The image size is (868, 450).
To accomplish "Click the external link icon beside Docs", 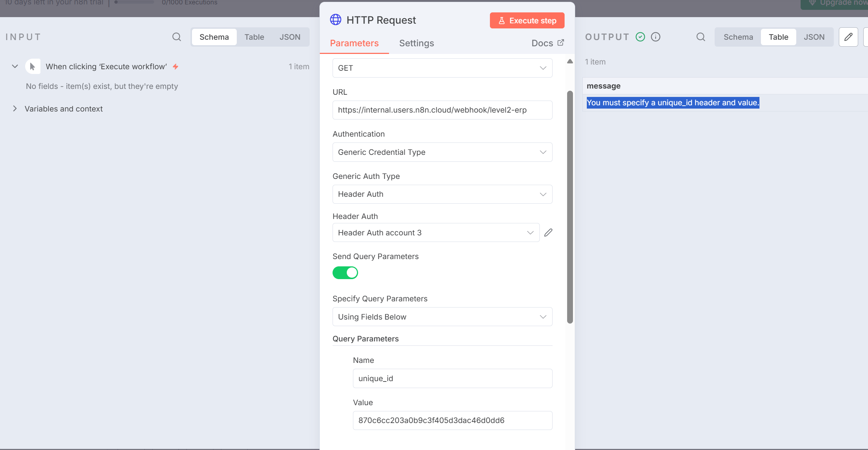I will coord(560,43).
